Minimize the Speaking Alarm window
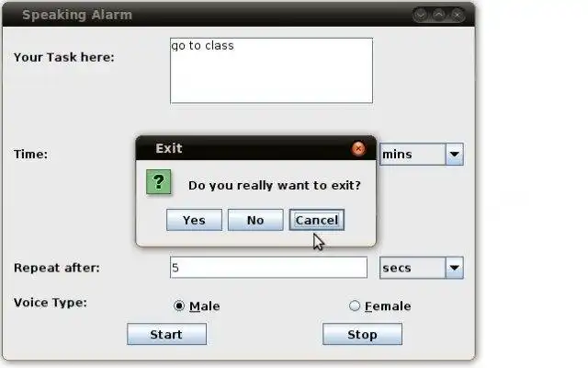 [421, 15]
